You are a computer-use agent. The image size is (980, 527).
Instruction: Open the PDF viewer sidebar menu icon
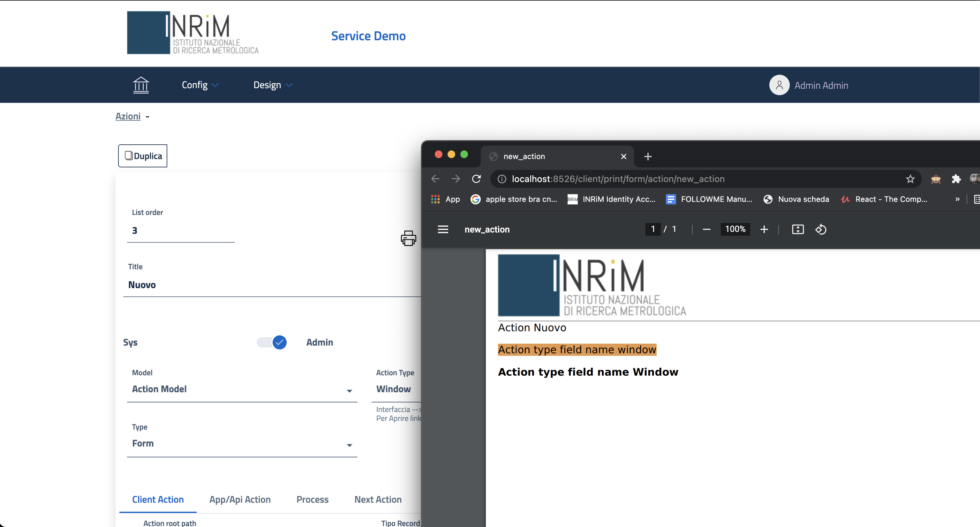pos(443,229)
